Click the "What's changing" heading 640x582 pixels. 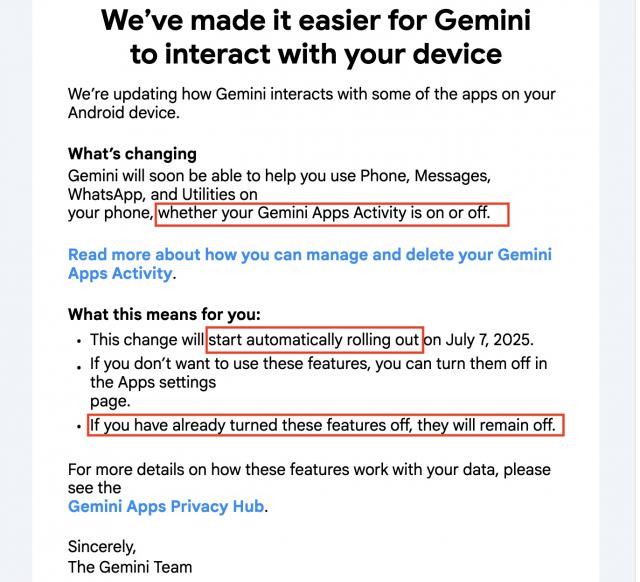(132, 154)
